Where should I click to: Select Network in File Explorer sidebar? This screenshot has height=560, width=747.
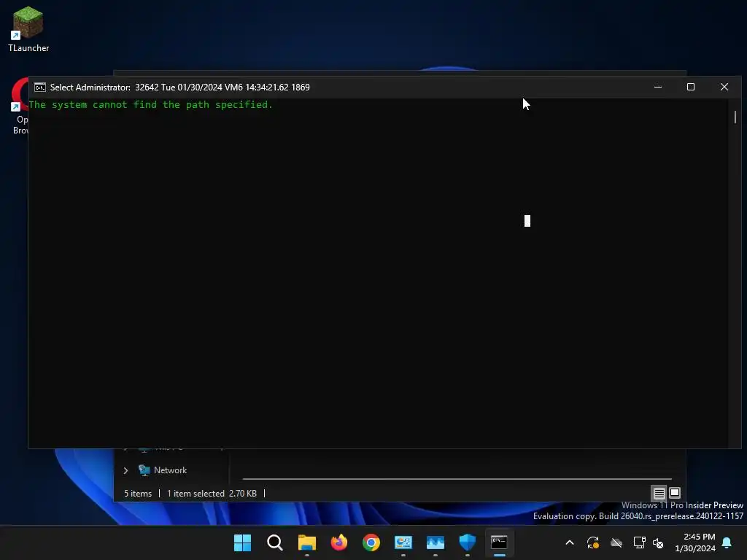[170, 470]
